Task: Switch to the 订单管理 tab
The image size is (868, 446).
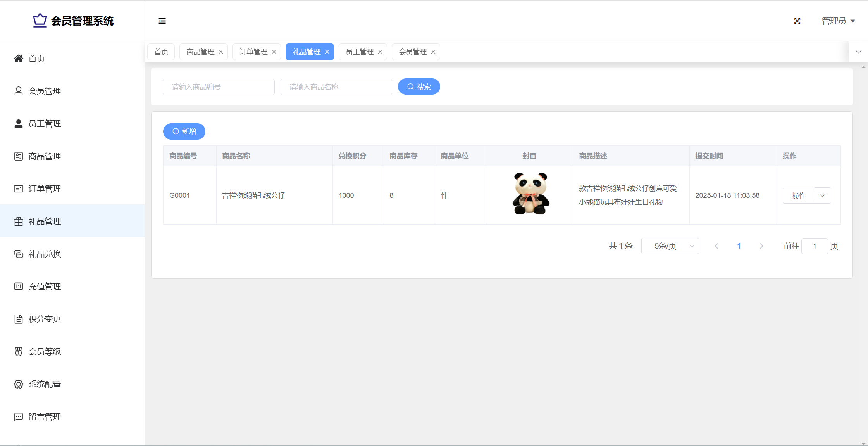Action: coord(253,52)
